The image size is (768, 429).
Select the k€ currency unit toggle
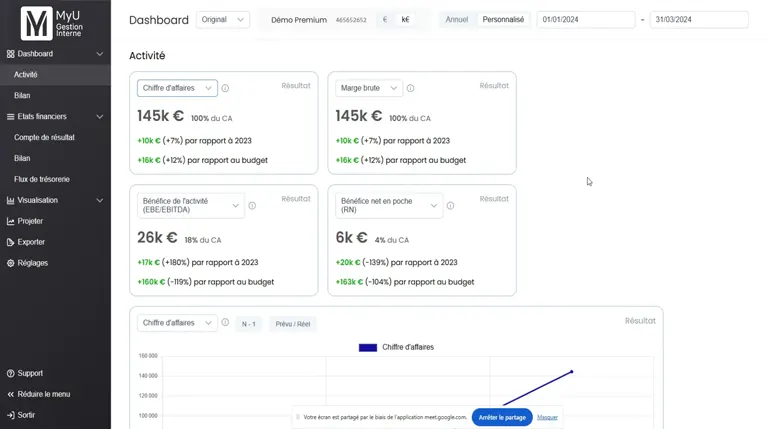pyautogui.click(x=405, y=20)
